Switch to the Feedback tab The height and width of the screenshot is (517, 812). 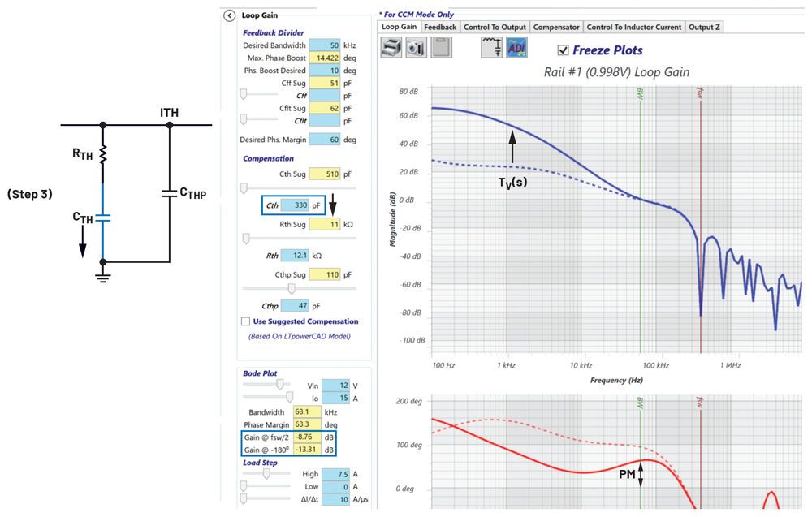coord(440,26)
